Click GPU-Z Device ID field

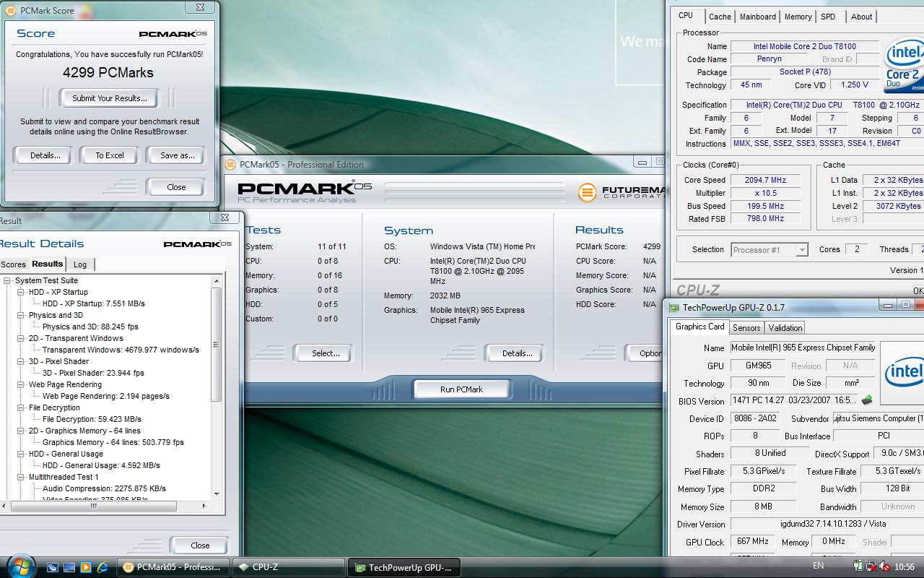755,418
